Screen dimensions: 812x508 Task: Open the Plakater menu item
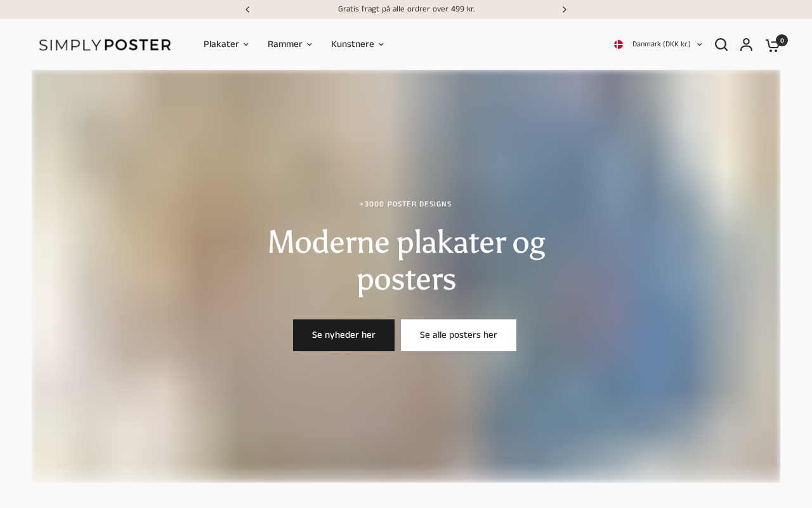[x=221, y=44]
